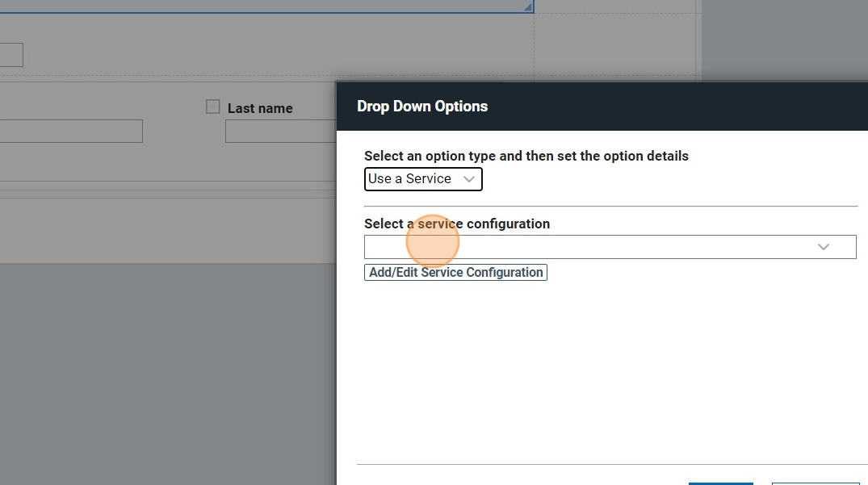
Task: Tick the checkbox beside Last name
Action: (x=213, y=107)
